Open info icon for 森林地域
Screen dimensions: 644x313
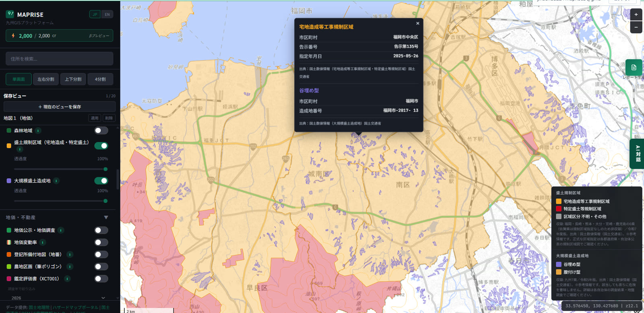click(x=38, y=131)
